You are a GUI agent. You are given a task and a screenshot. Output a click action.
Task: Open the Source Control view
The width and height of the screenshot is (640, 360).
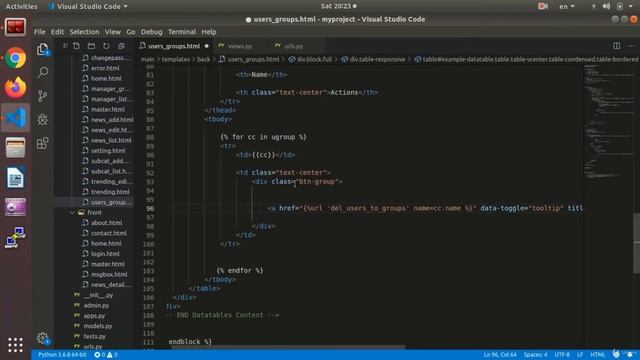[x=42, y=96]
